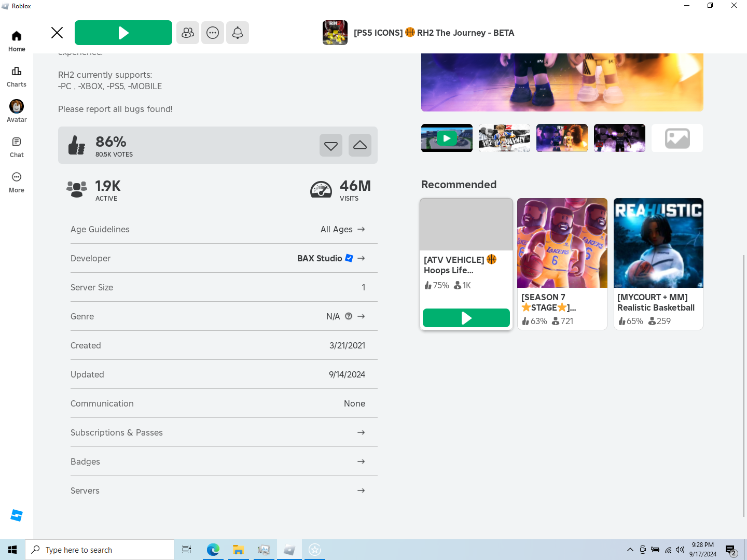Screen dimensions: 747x560
Task: Open the Genre row arrow
Action: pos(361,316)
